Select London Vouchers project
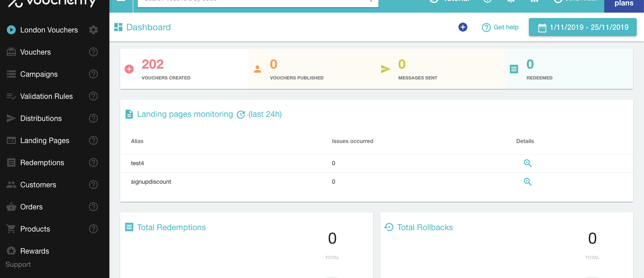Screen dimensions: 644x278 pyautogui.click(x=49, y=30)
